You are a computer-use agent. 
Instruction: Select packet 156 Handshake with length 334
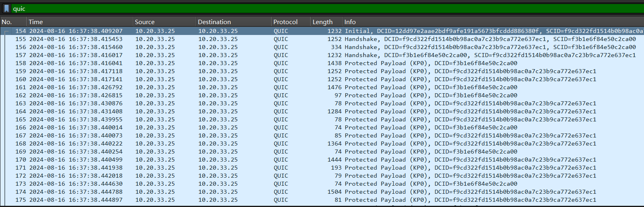click(242, 47)
